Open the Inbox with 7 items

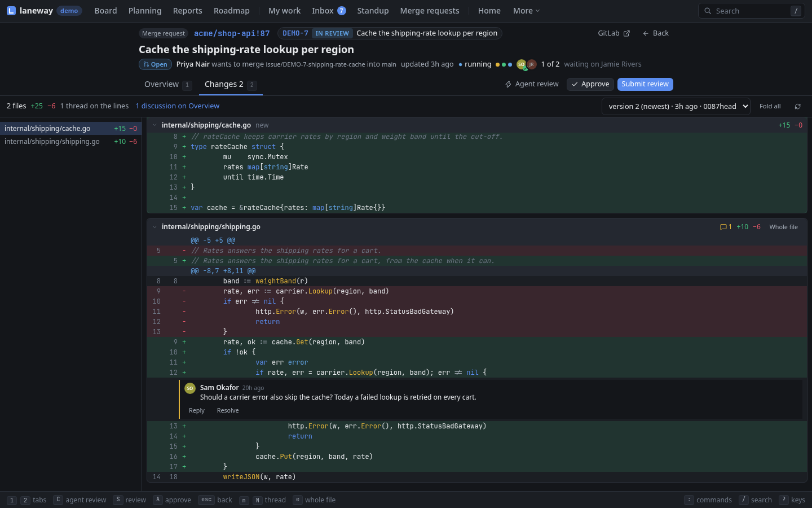(x=329, y=11)
